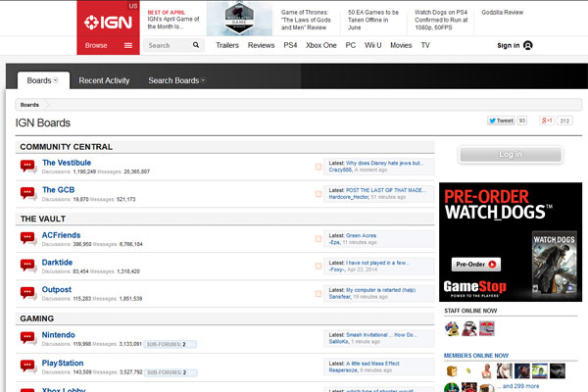
Task: Open The GCB board
Action: coord(59,190)
